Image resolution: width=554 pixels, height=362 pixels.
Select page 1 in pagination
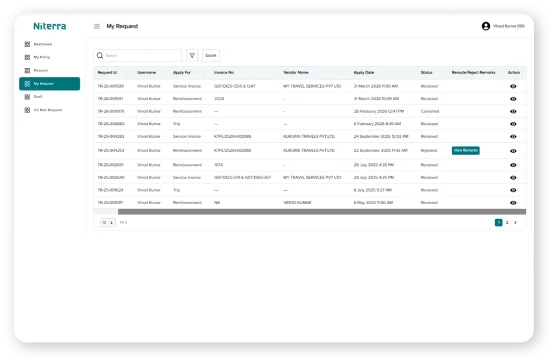pos(499,222)
